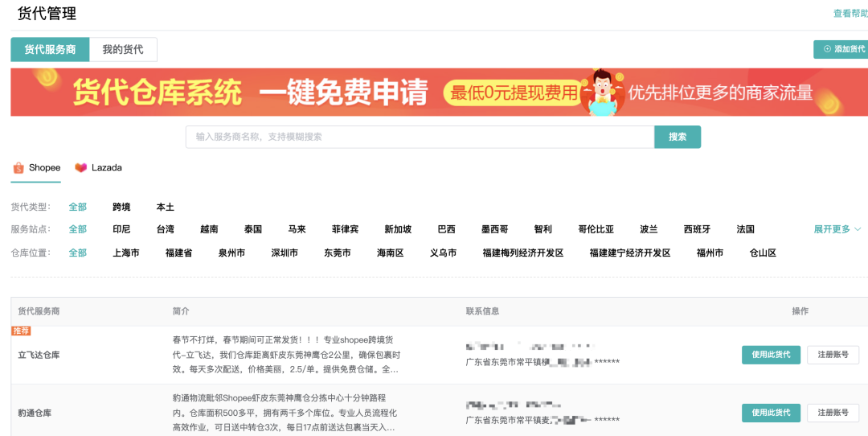Select 全部 in 服务站点 filter
The width and height of the screenshot is (868, 436).
[x=77, y=229]
